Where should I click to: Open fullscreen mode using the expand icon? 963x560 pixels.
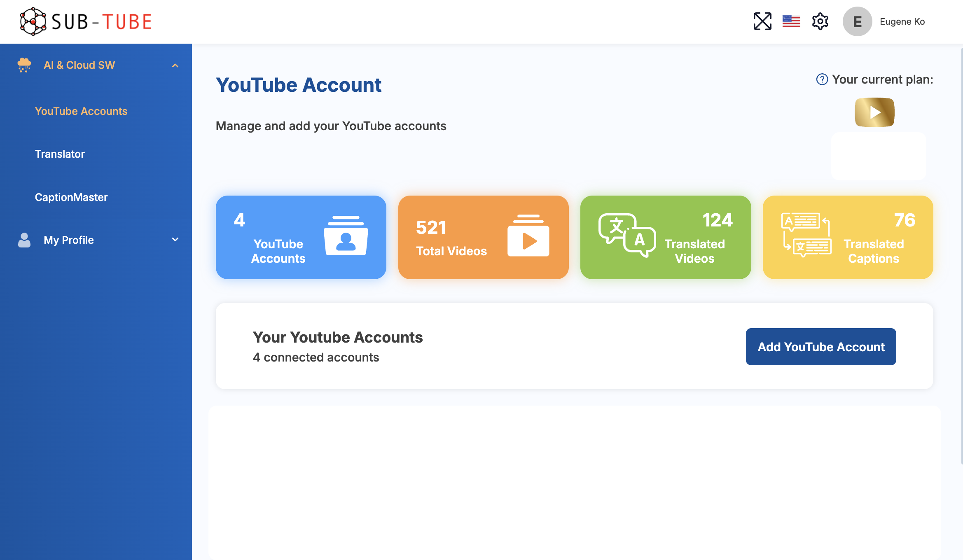pos(762,21)
